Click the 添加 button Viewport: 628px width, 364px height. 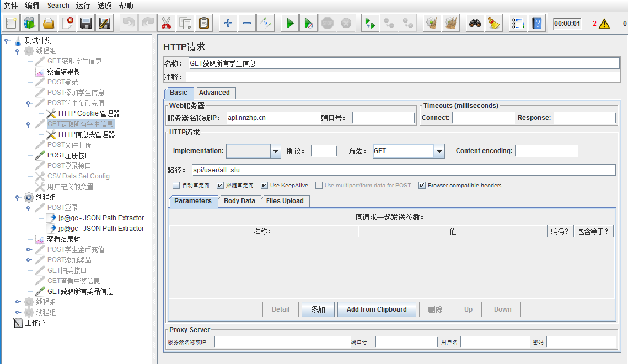pos(318,309)
